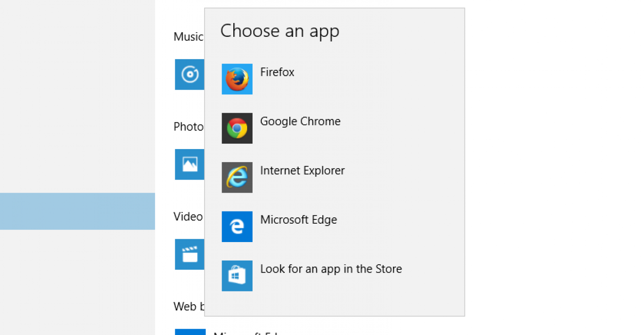Select the Internet Explorer icon
The width and height of the screenshot is (644, 335).
(237, 177)
